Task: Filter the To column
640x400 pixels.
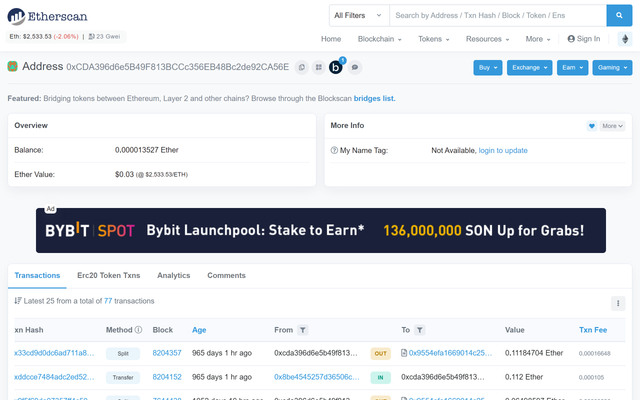Action: pyautogui.click(x=420, y=330)
